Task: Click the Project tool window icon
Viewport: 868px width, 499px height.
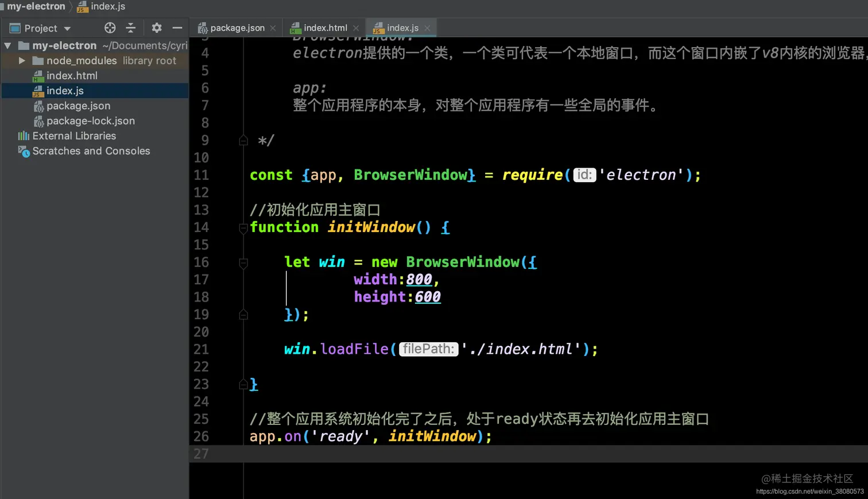Action: [15, 28]
